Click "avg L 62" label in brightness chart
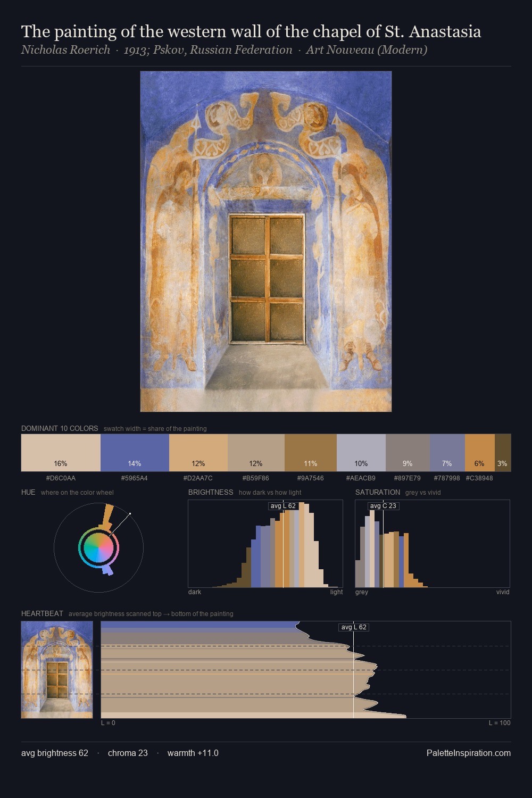The image size is (532, 798). 283,506
